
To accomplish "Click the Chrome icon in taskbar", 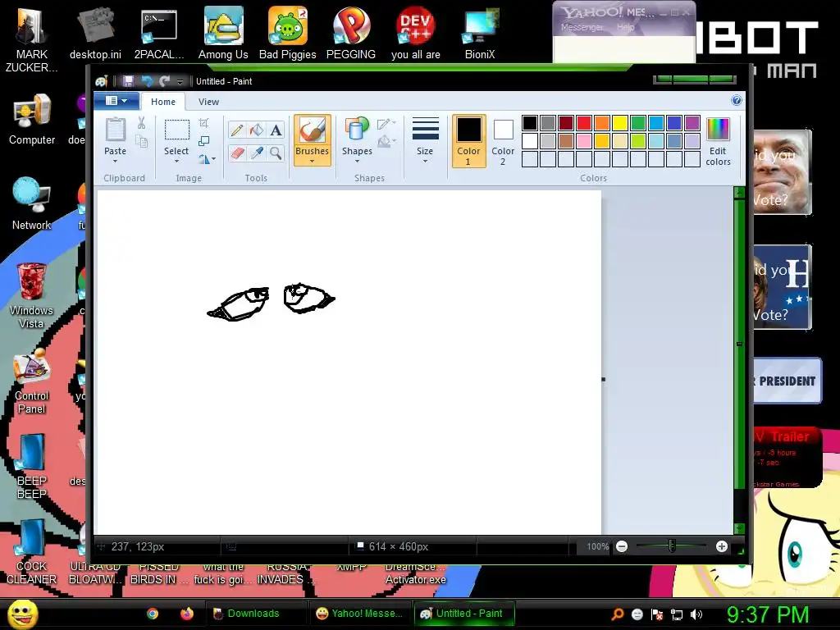I will (x=153, y=614).
